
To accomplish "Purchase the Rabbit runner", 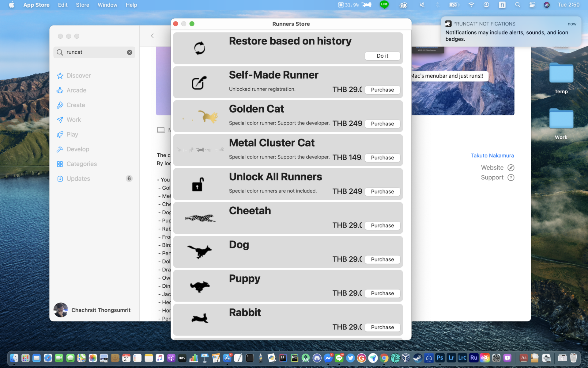I will pyautogui.click(x=383, y=327).
